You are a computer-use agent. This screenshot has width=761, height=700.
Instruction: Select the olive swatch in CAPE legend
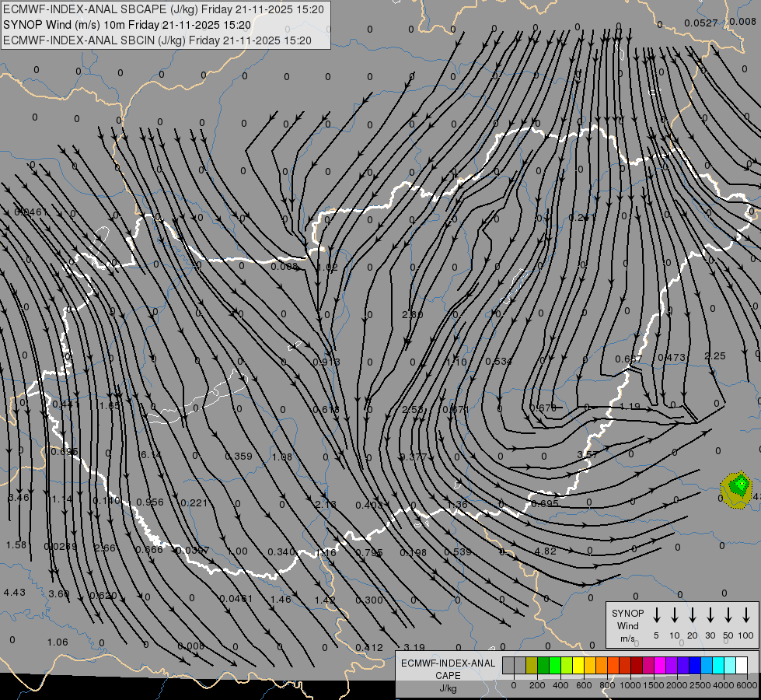(x=532, y=666)
